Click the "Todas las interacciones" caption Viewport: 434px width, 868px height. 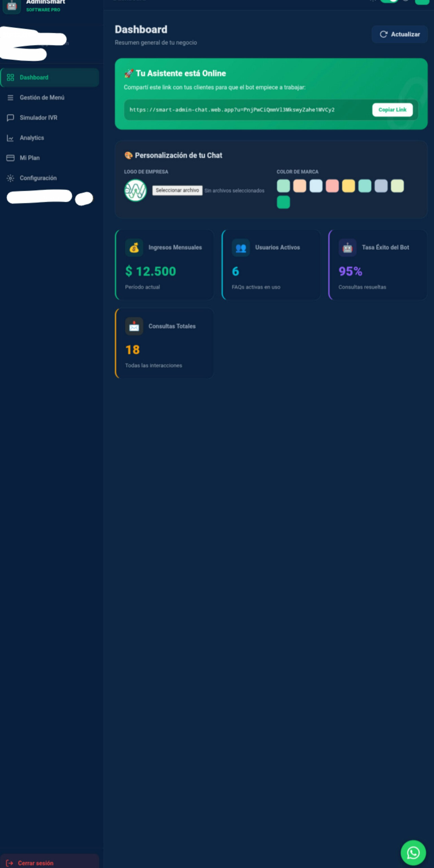pos(154,366)
